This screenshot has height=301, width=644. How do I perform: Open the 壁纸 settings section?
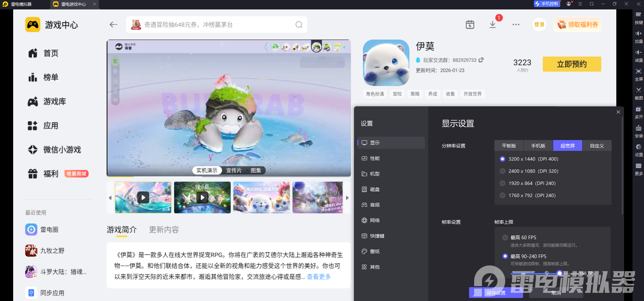click(391, 251)
